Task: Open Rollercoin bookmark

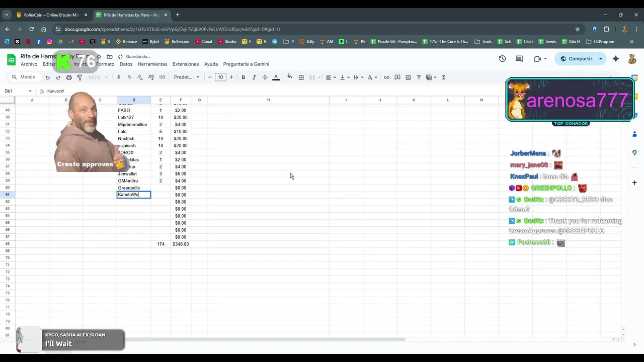Action: pos(177,42)
